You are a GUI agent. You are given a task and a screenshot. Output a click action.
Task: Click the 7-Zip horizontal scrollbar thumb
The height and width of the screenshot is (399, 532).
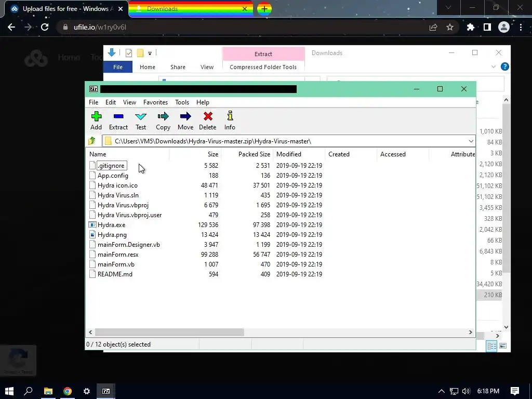169,332
